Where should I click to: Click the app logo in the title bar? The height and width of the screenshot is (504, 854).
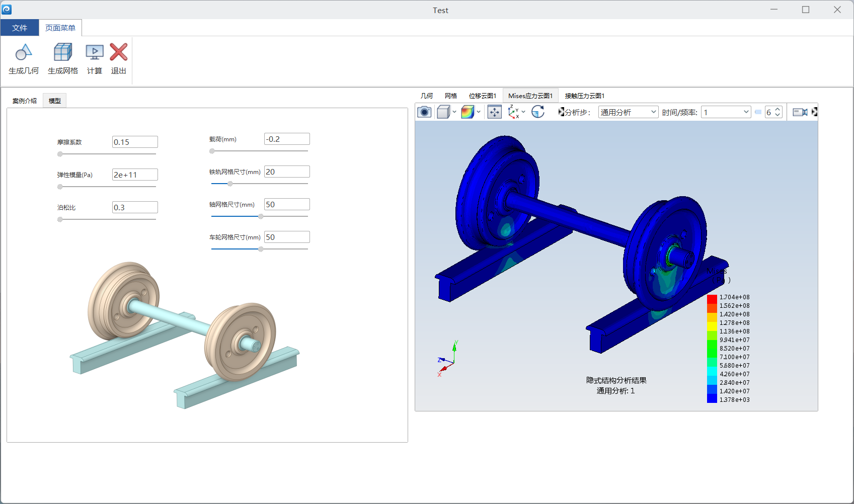tap(7, 10)
